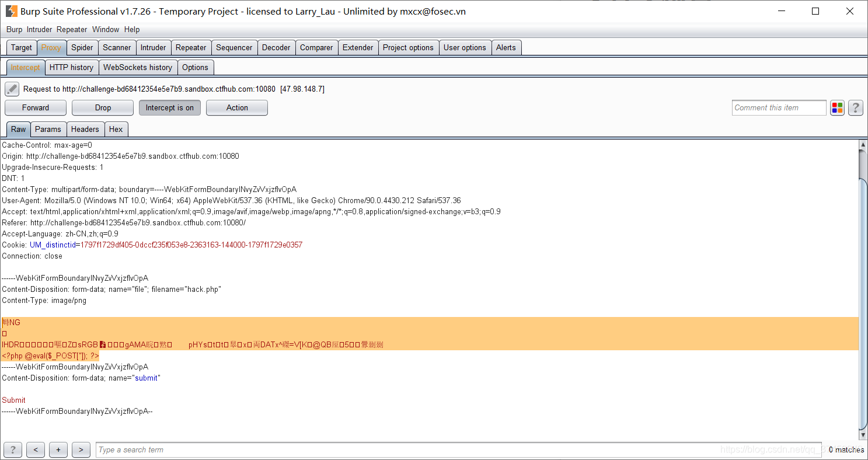
Task: Open the Help menu
Action: 132,29
